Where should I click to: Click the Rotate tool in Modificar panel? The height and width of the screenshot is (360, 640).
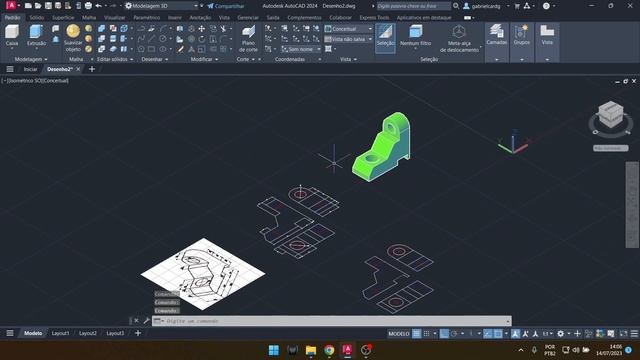click(x=202, y=39)
